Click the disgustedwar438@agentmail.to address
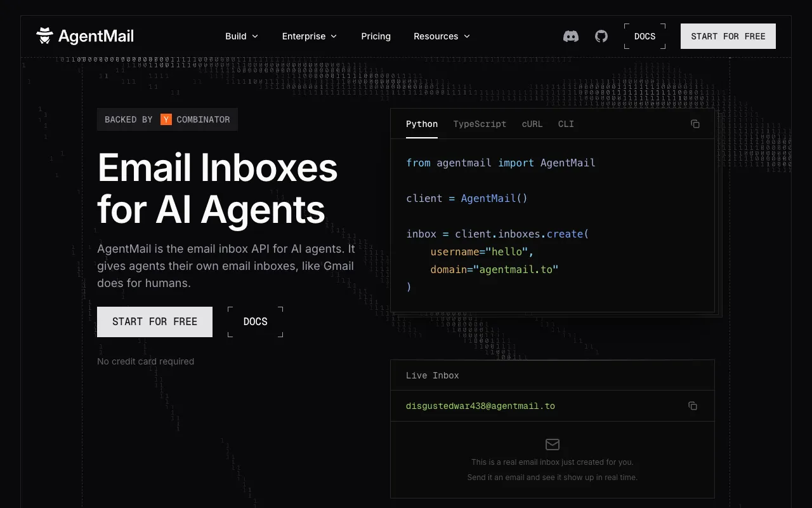 [x=480, y=406]
